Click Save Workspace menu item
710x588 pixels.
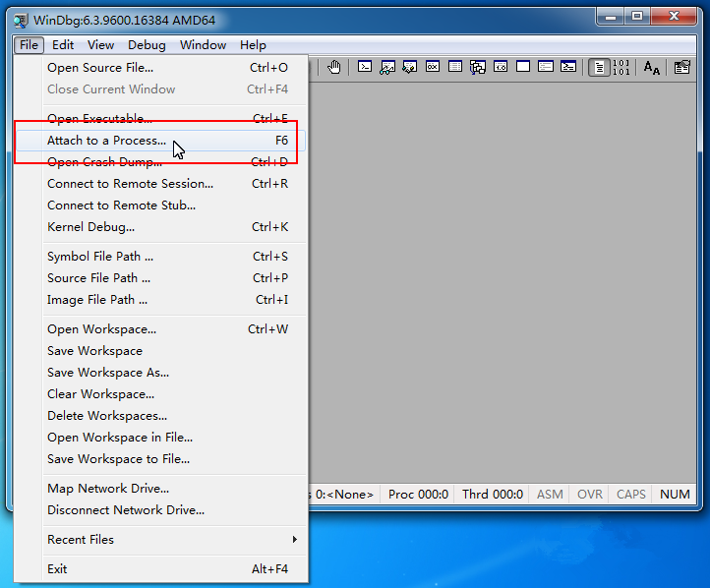pyautogui.click(x=161, y=351)
